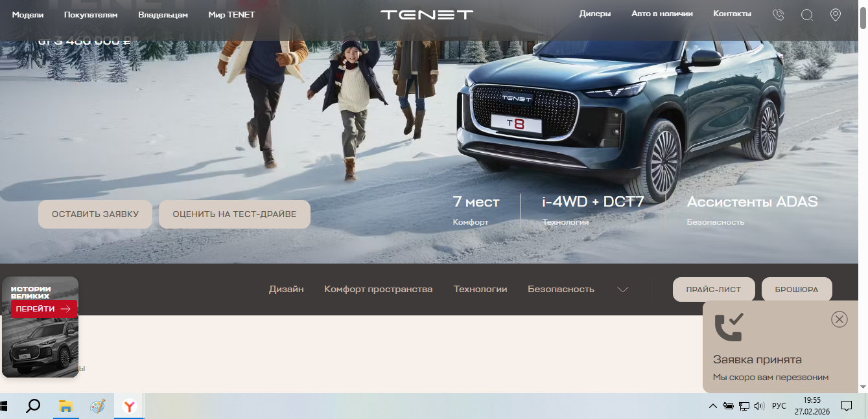Click the volume speaker tray icon
The height and width of the screenshot is (419, 868).
pos(760,406)
